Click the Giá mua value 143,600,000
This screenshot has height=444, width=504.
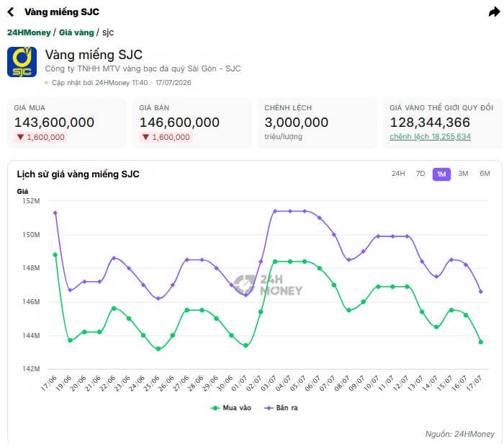click(x=54, y=123)
